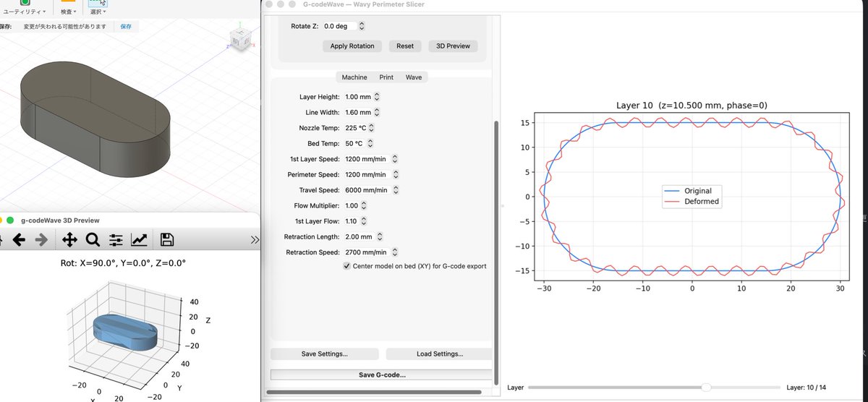Switch to the Print tab
Viewport: 868px width, 402px height.
[x=386, y=77]
